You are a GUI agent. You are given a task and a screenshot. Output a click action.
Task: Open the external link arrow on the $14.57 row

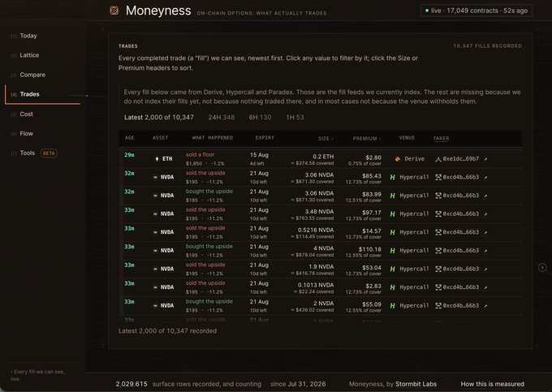[x=485, y=232]
